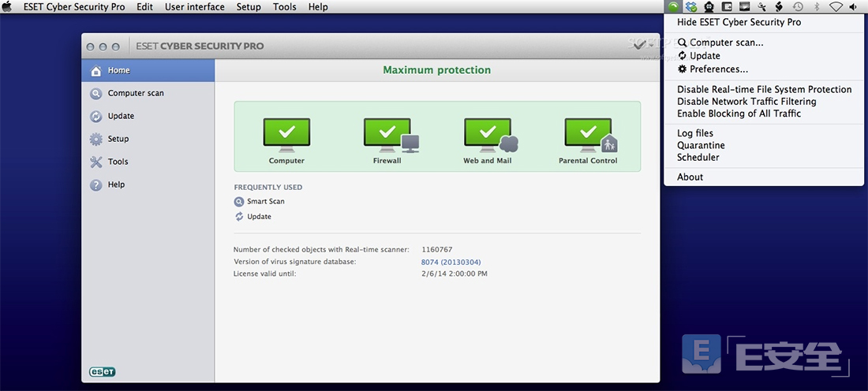
Task: Open Setup gear in sidebar
Action: tap(96, 139)
